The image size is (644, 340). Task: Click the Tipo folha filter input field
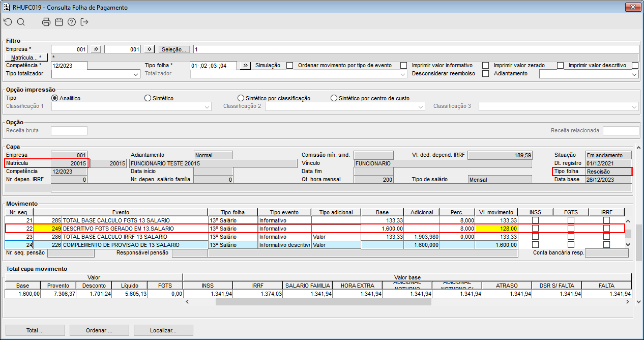214,66
